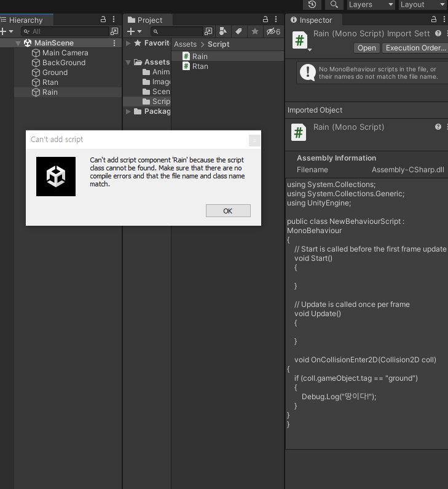
Task: Click the Favorites star icon in tree
Action: click(x=138, y=43)
